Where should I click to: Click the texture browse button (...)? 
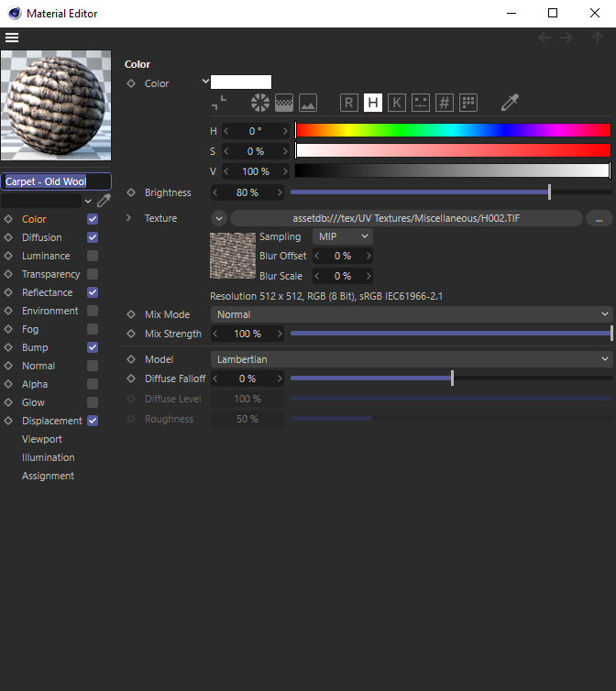pyautogui.click(x=599, y=218)
